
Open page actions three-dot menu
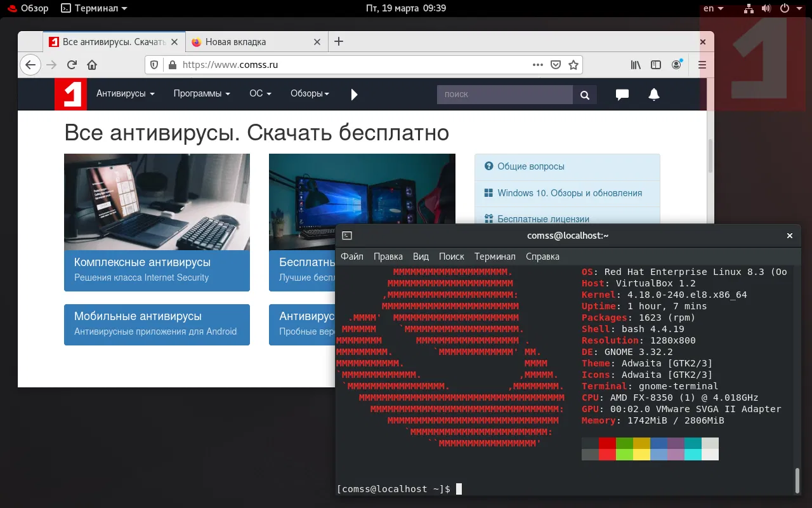pos(538,65)
